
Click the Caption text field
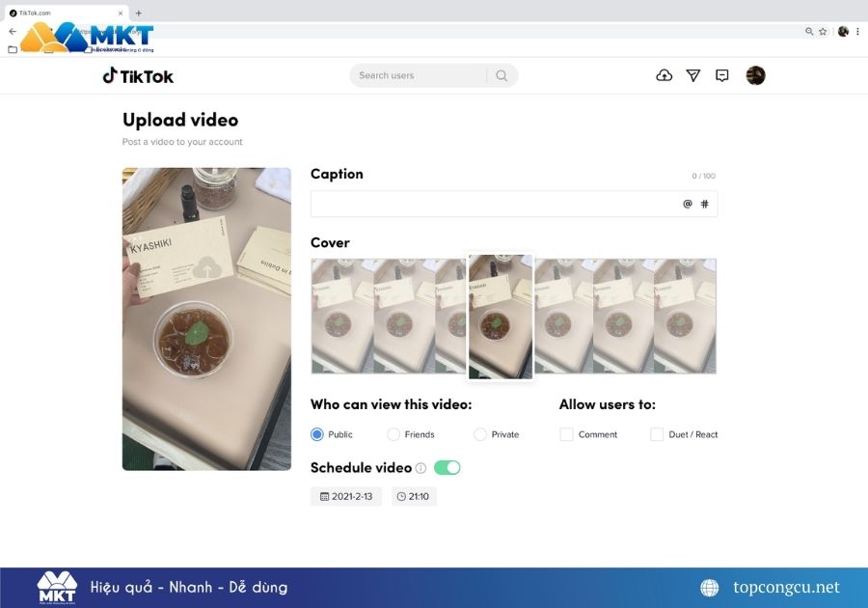pyautogui.click(x=514, y=204)
